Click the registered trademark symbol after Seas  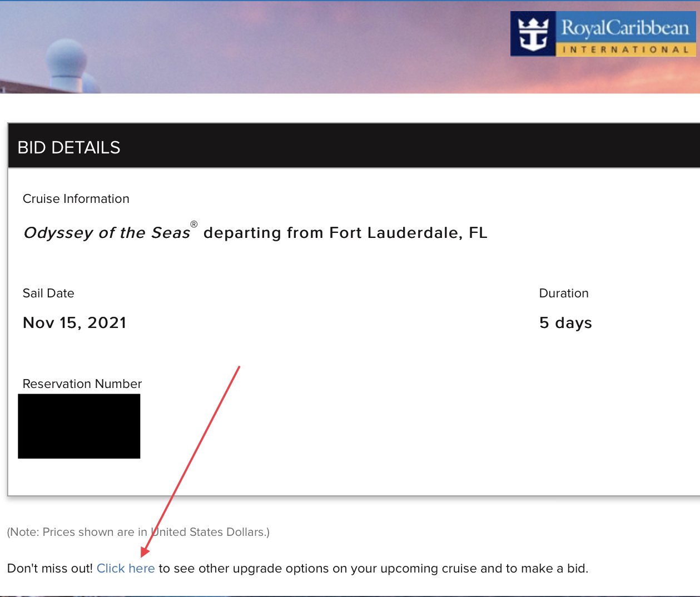tap(194, 225)
